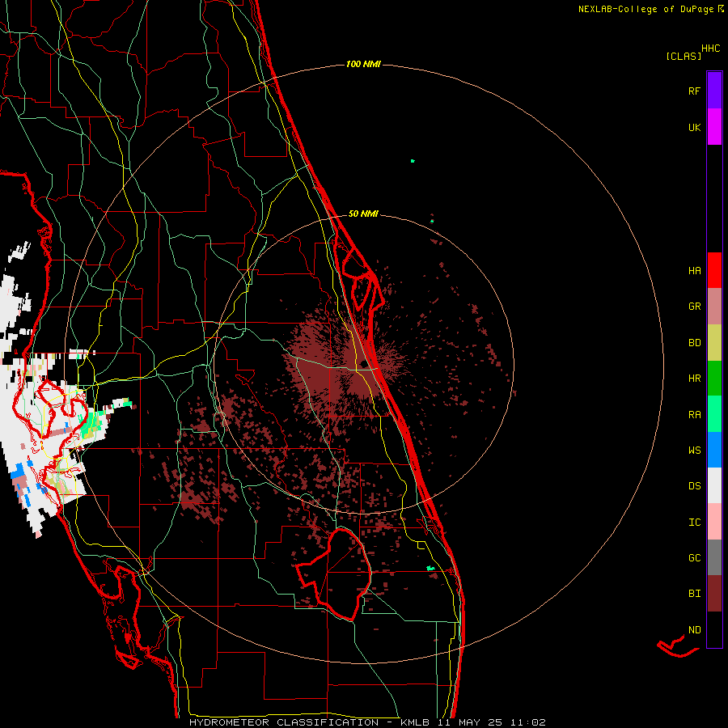This screenshot has width=728, height=728.
Task: Click the 'RA' legend label
Action: coord(694,415)
